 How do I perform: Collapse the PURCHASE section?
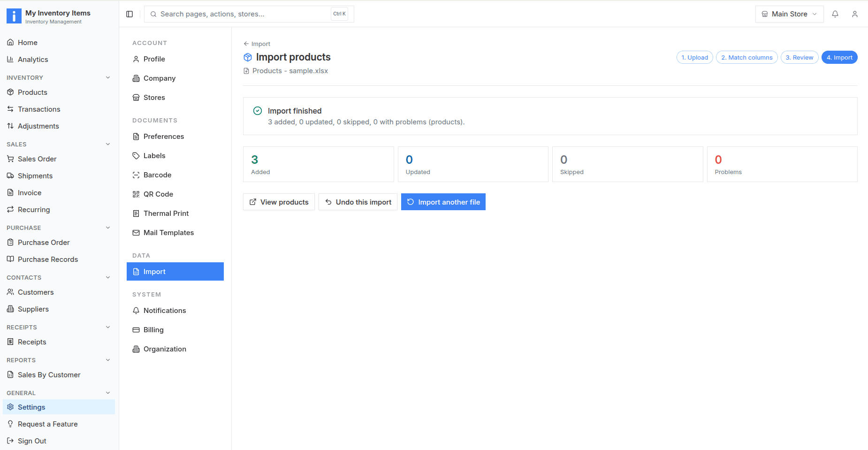[x=108, y=228]
